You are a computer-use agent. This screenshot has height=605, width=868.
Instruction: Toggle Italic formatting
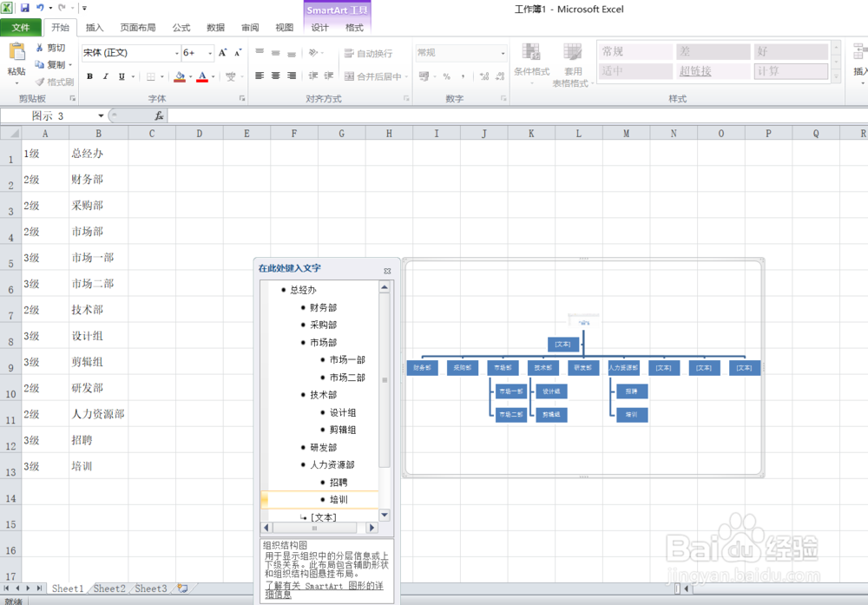(105, 76)
